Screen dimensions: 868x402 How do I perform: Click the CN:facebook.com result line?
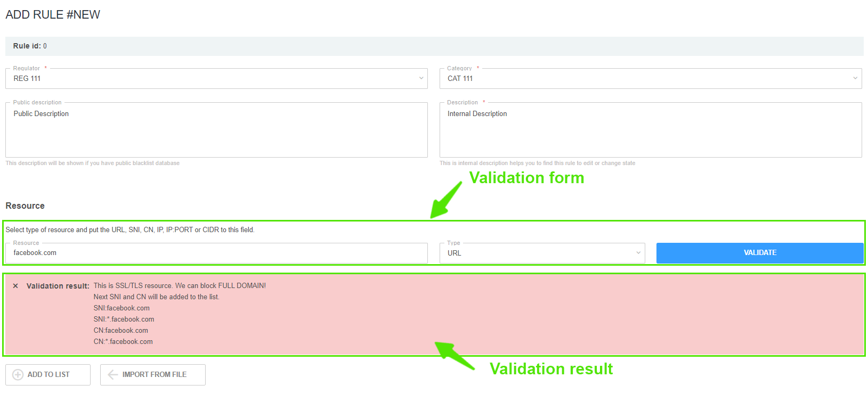(121, 331)
